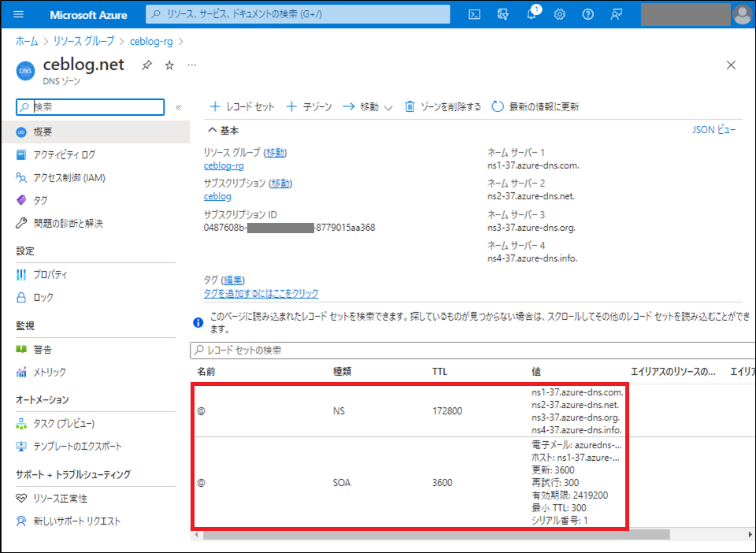Click the horizontal scrollbar thumb under records
The height and width of the screenshot is (553, 756).
pos(436,534)
